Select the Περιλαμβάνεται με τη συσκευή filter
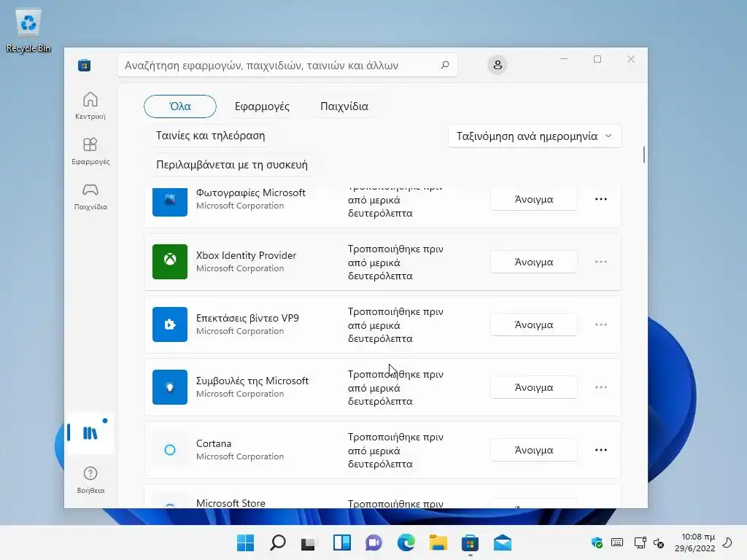 (x=231, y=165)
